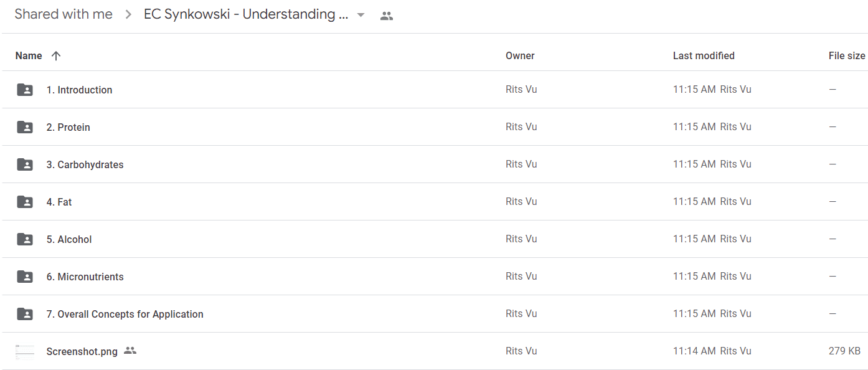
Task: Click the folder icon beside 4. Fat
Action: point(25,202)
